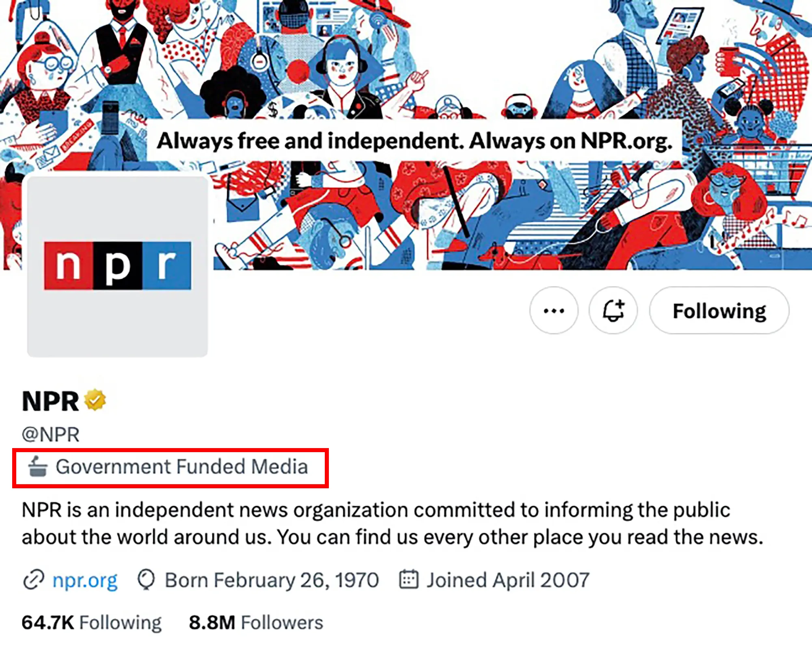Viewport: 812px width, 649px height.
Task: Open the three-dot more options menu
Action: click(554, 311)
